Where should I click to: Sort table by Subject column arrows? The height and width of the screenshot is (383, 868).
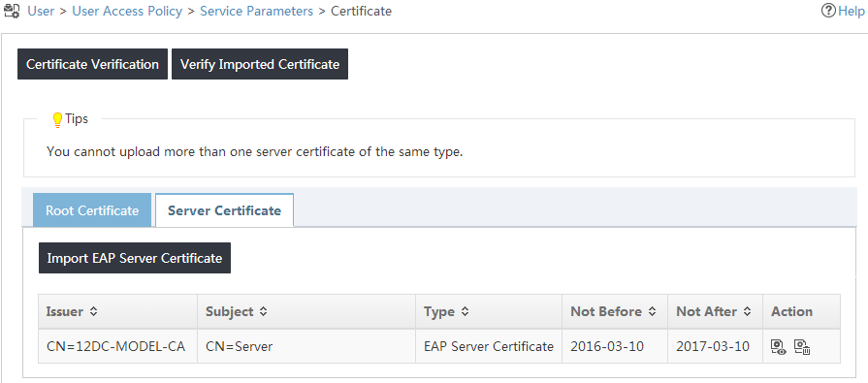tap(264, 311)
